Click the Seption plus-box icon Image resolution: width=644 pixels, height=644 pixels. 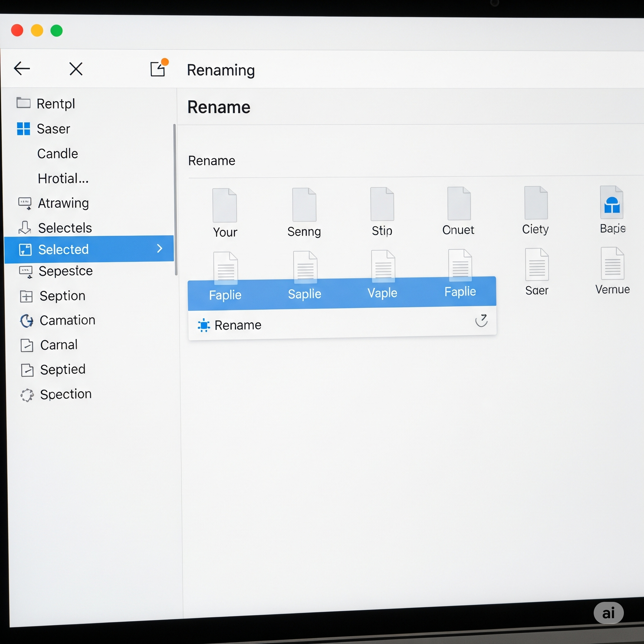[26, 296]
